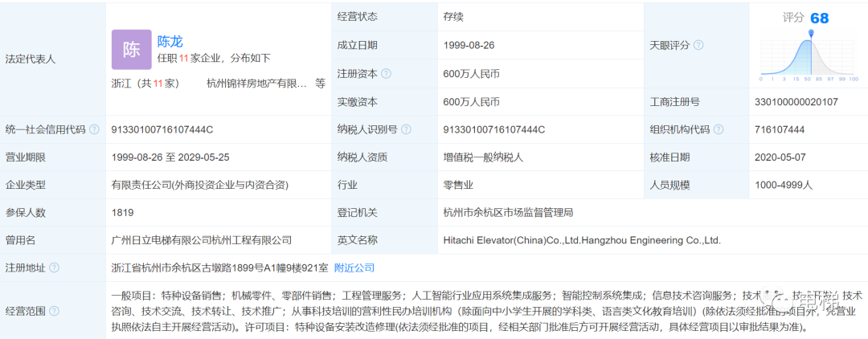Select paid-in capital 600万人民币 value
The image size is (868, 339).
tap(472, 102)
